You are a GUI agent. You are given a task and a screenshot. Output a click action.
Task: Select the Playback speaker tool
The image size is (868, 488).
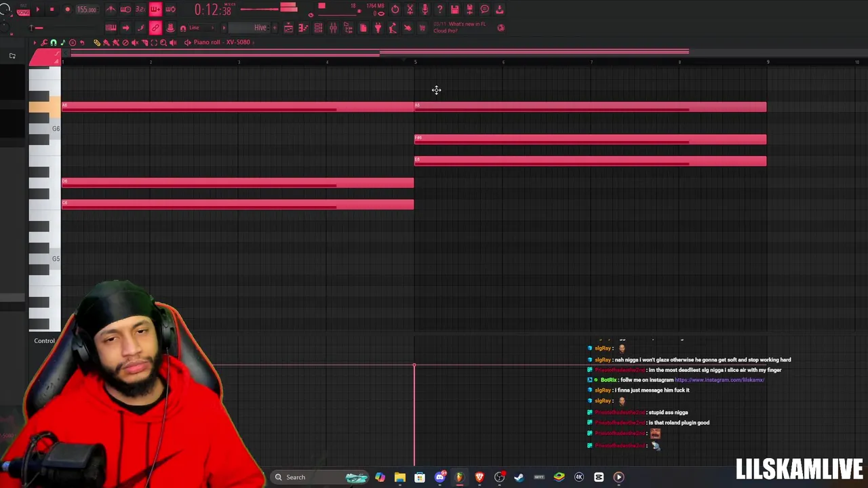click(173, 42)
